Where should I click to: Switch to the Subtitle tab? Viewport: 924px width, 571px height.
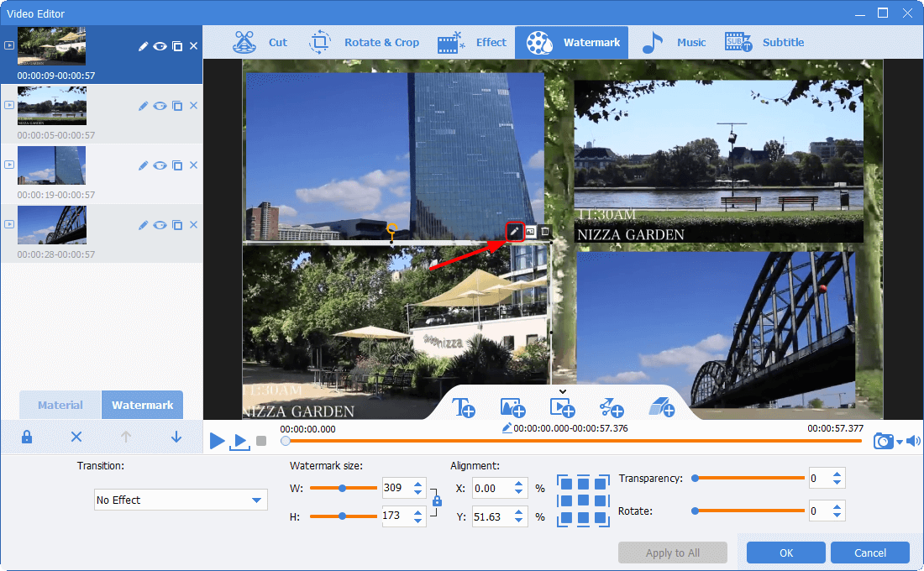[764, 43]
